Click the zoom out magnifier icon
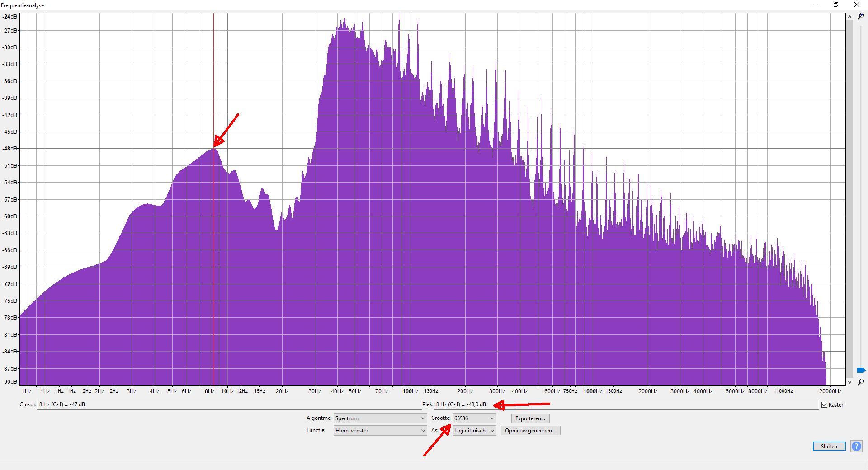This screenshot has height=470, width=868. coord(861,382)
